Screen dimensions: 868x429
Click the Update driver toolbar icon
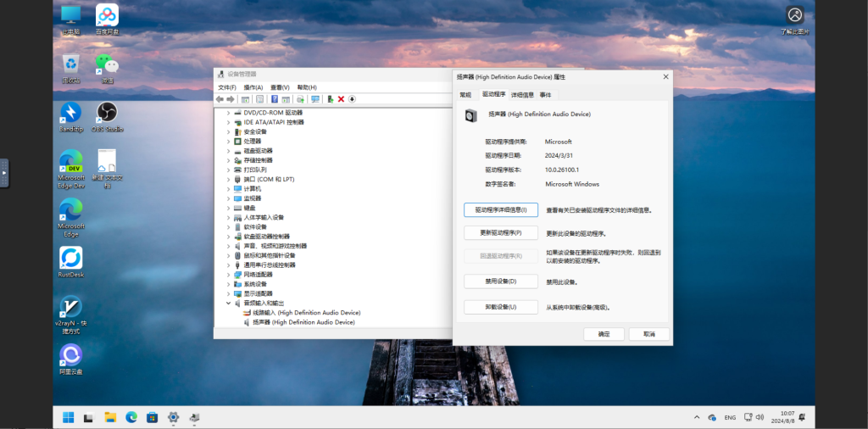tap(330, 99)
